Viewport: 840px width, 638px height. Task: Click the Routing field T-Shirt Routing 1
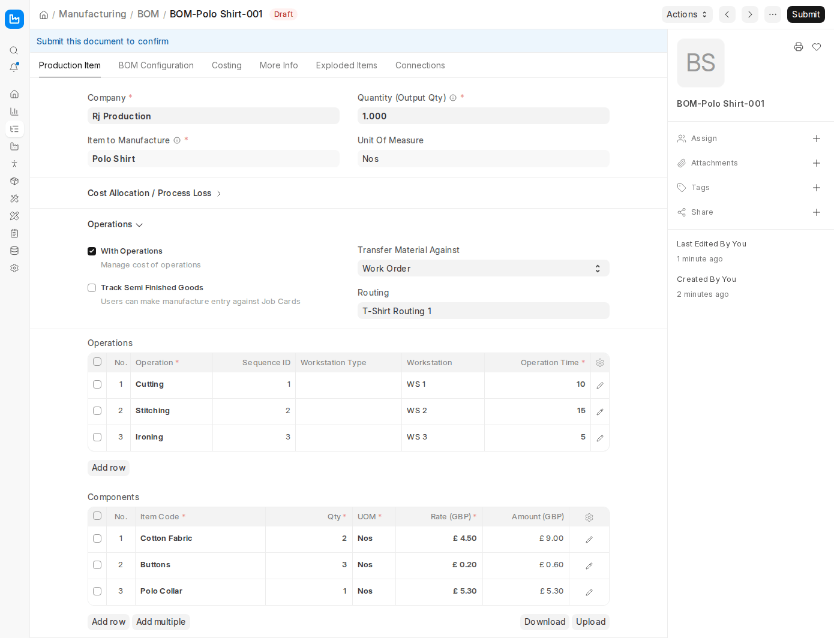(484, 311)
